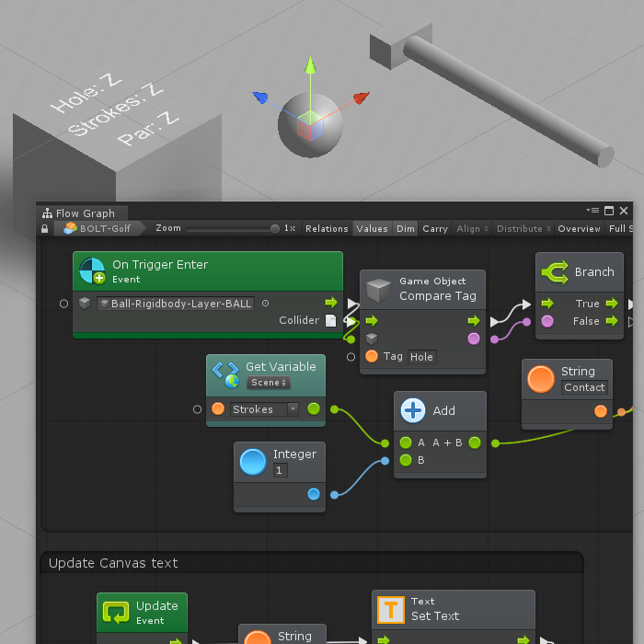
Task: Click the Branch True output arrow
Action: pos(612,304)
